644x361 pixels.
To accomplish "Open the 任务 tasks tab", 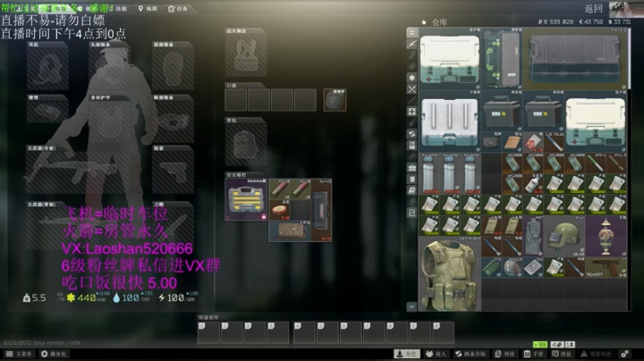I will click(x=178, y=9).
